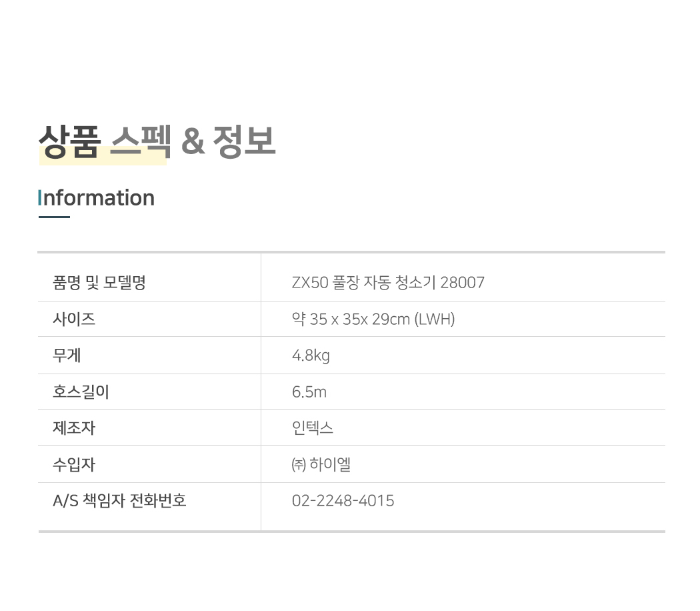The width and height of the screenshot is (700, 611).
Task: Select the '4.8kg' weight value
Action: [x=311, y=356]
